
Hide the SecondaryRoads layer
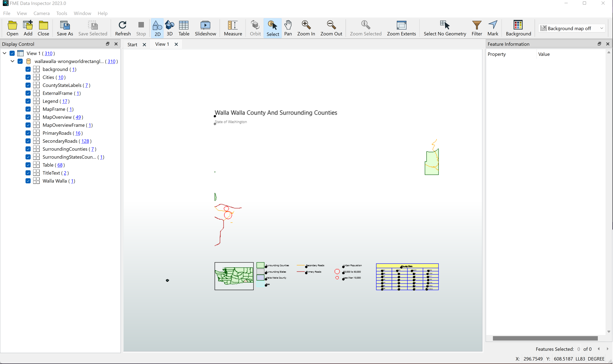(28, 141)
